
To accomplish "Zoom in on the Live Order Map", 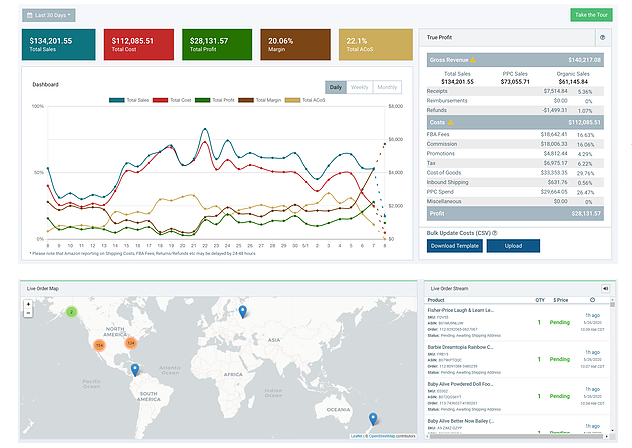I will pyautogui.click(x=28, y=303).
